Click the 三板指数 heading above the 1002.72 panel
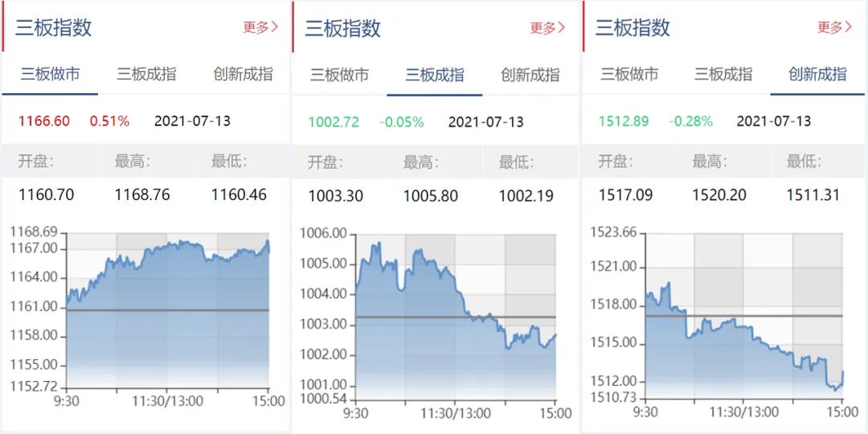Image resolution: width=868 pixels, height=434 pixels. 342,28
